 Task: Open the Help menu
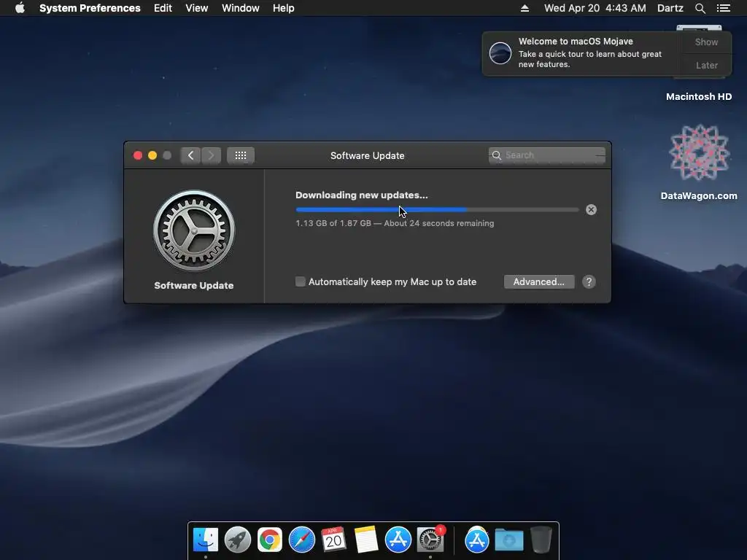[284, 8]
